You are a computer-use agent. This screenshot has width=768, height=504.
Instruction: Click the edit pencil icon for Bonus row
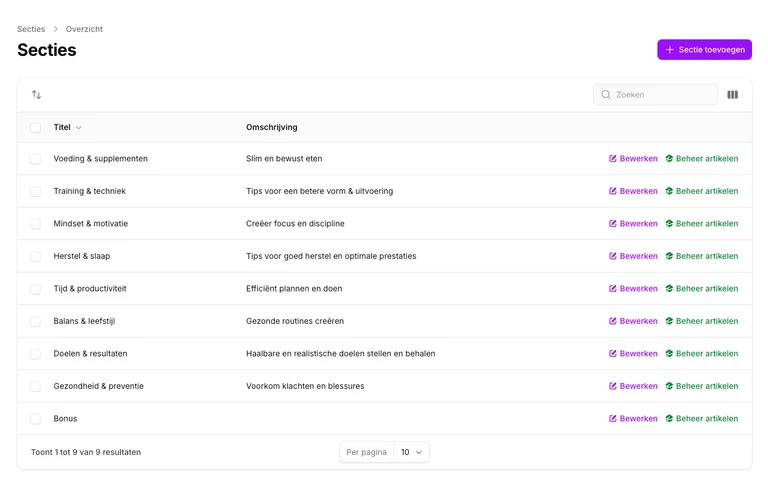pyautogui.click(x=613, y=418)
